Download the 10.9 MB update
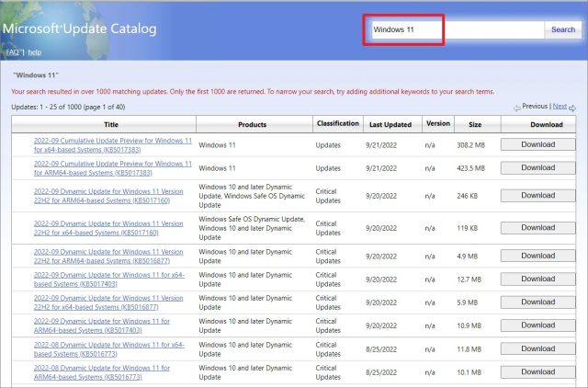Viewport: 588px width, 388px height. click(x=537, y=325)
